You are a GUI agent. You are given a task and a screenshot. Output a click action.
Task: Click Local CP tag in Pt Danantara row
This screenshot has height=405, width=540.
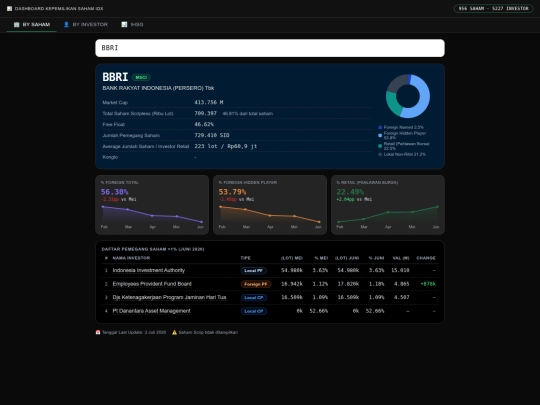254,311
